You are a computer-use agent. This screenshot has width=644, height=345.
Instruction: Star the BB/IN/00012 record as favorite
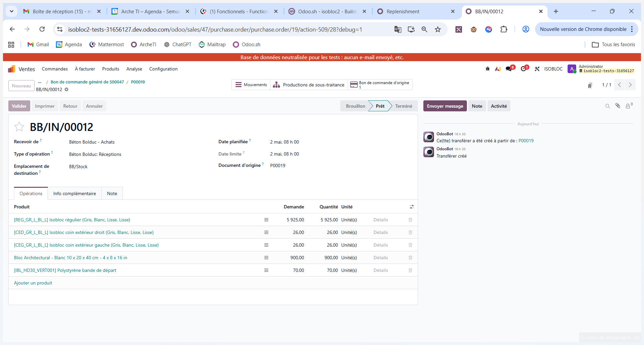19,127
